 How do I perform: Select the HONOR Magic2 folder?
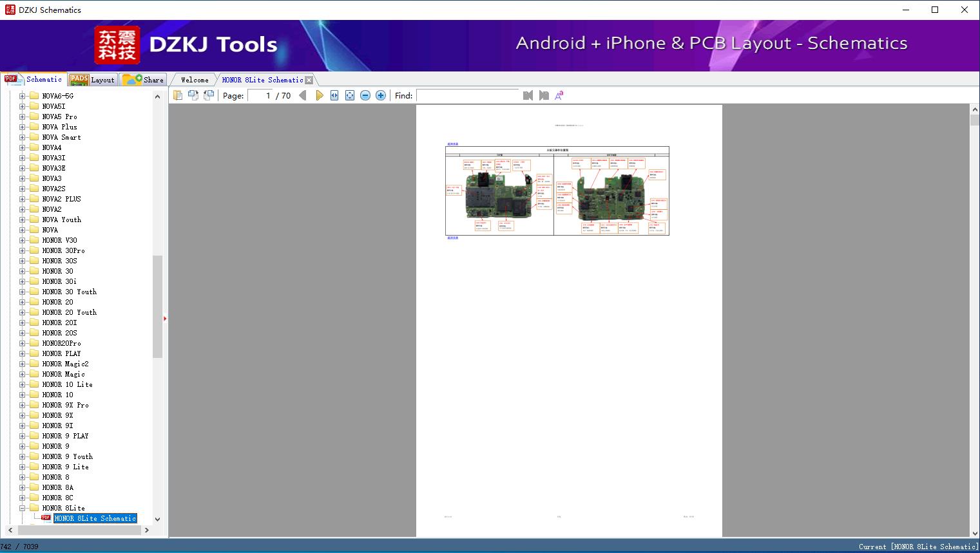(x=65, y=364)
